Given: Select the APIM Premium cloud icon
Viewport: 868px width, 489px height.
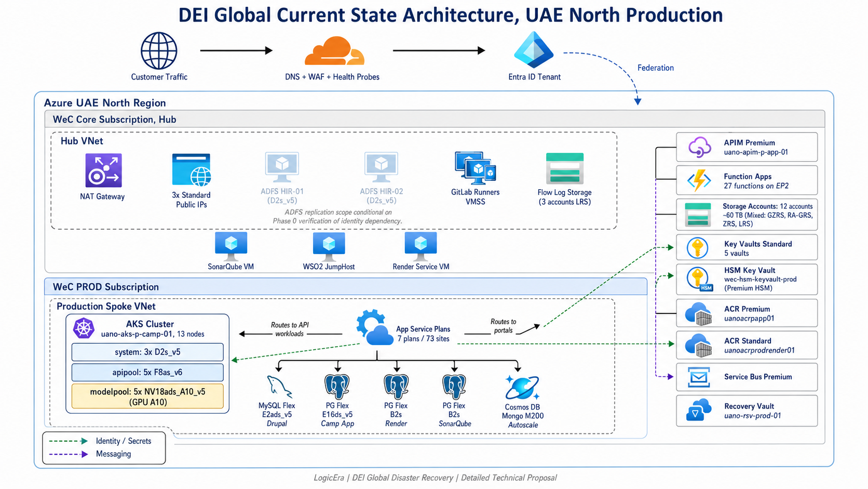Looking at the screenshot, I should pyautogui.click(x=699, y=147).
